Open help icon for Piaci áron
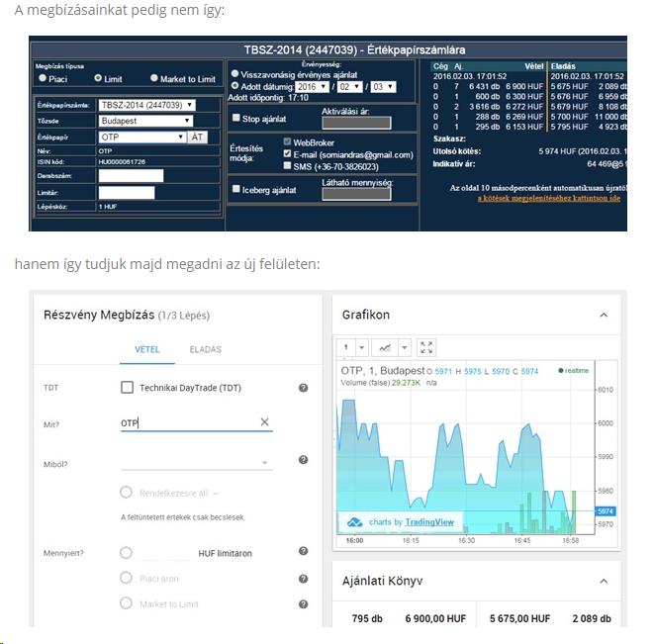Viewport: 654px width, 644px height. [303, 579]
